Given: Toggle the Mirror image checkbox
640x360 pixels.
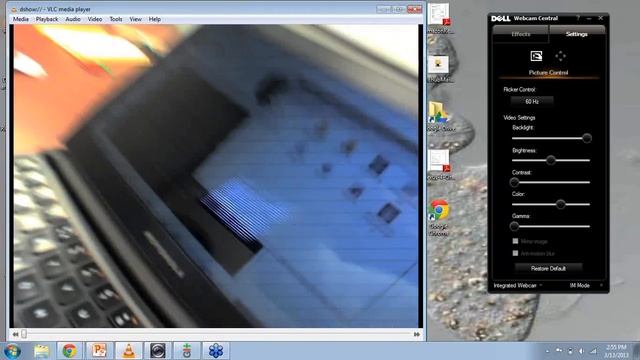Looking at the screenshot, I should tap(515, 241).
